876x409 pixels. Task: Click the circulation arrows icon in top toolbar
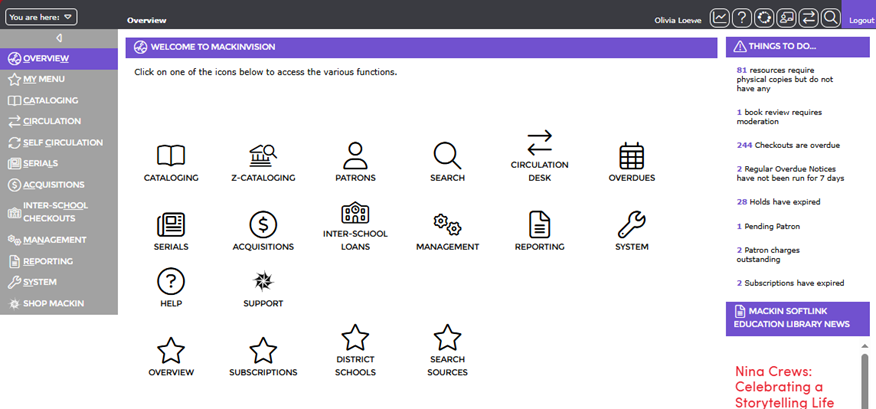click(x=808, y=18)
